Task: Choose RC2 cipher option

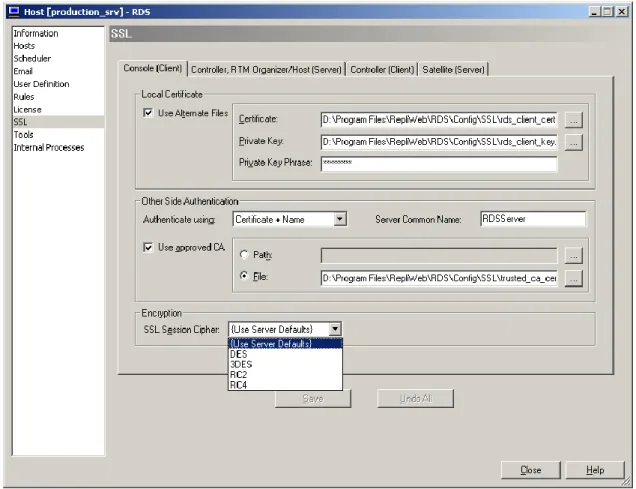Action: [x=286, y=375]
